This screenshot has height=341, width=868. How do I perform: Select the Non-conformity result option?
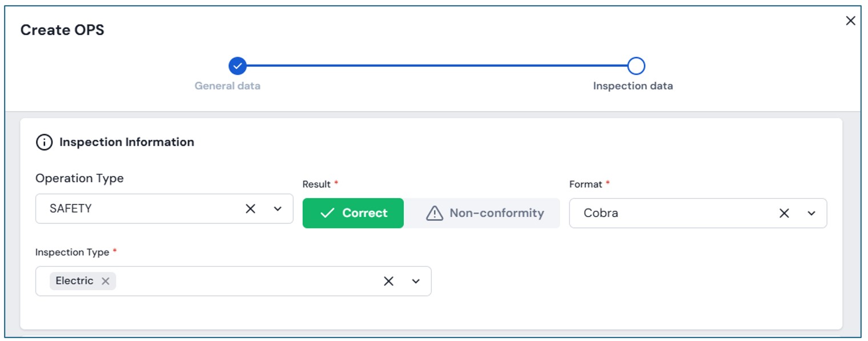[x=484, y=213]
